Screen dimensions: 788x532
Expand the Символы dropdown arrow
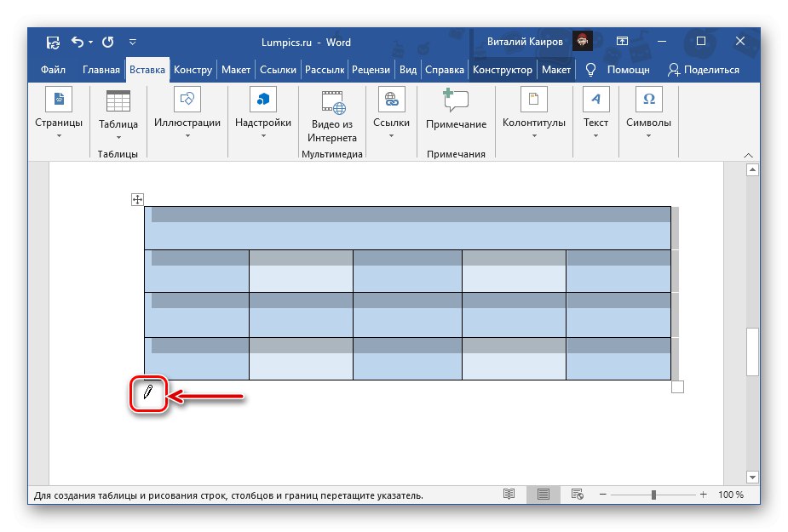(x=648, y=135)
